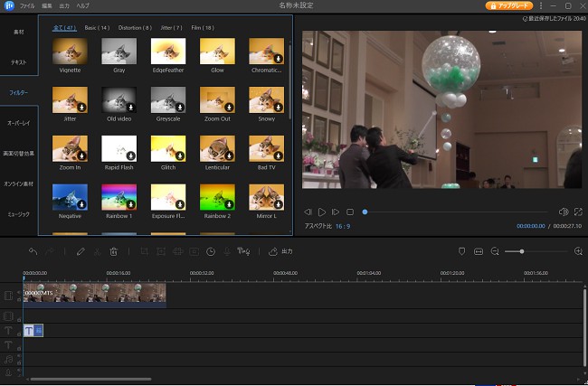
Task: Click the アップグレード upgrade button
Action: pos(509,5)
